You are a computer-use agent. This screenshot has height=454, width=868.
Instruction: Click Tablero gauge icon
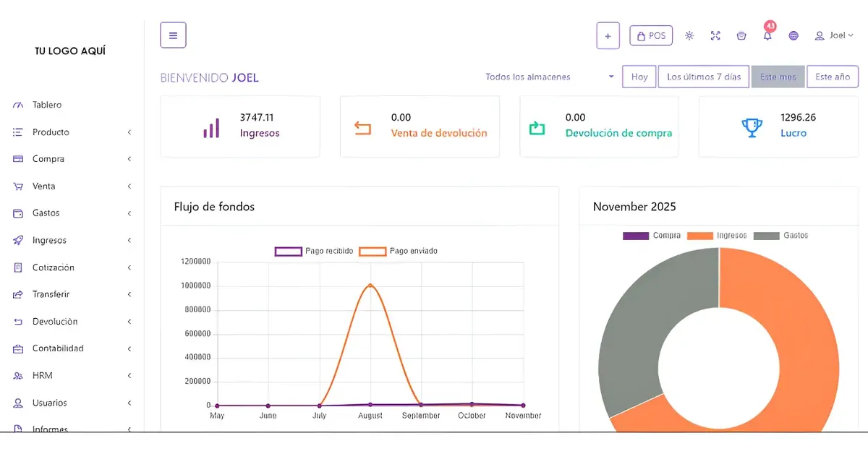coord(18,105)
